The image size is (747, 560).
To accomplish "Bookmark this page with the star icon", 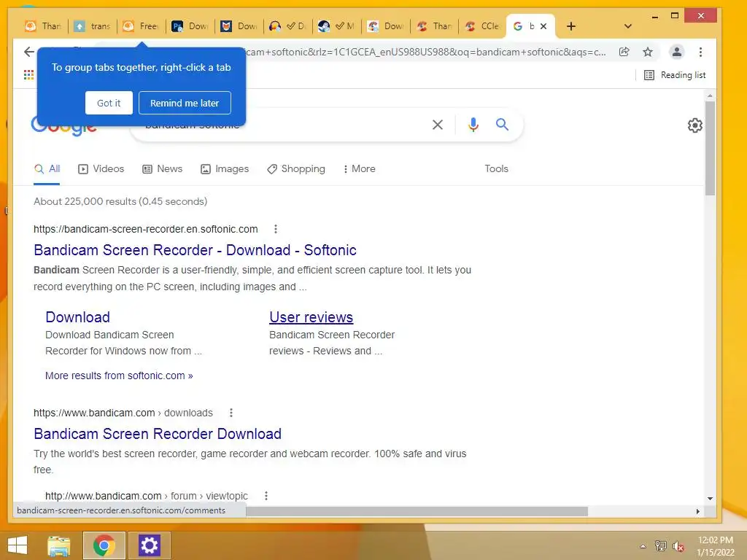I will pos(648,52).
